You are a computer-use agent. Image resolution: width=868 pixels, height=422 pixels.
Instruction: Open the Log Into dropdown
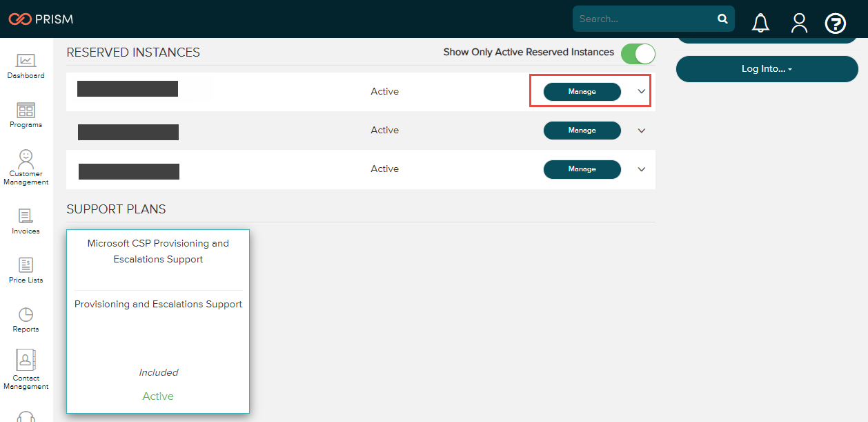click(767, 68)
